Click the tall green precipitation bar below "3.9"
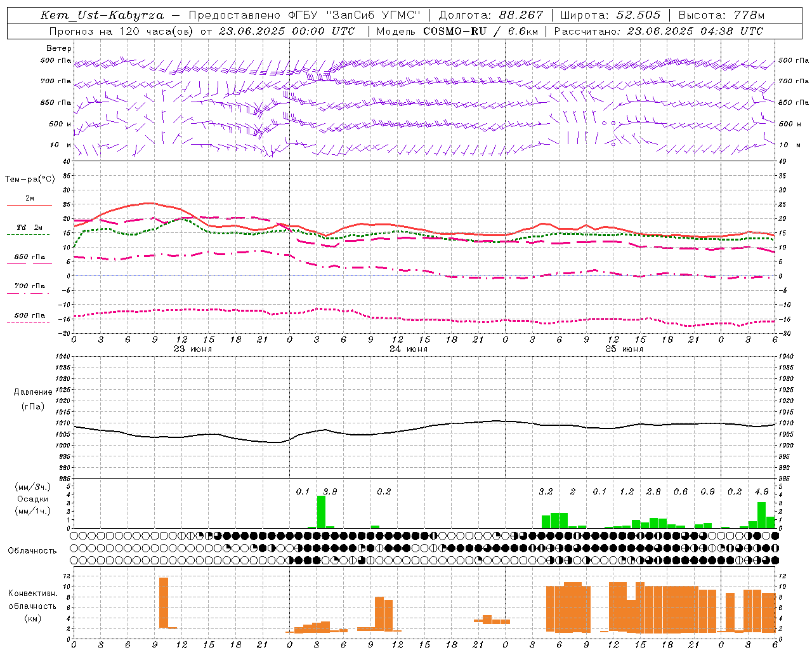Image resolution: width=812 pixels, height=650 pixels. click(x=321, y=512)
